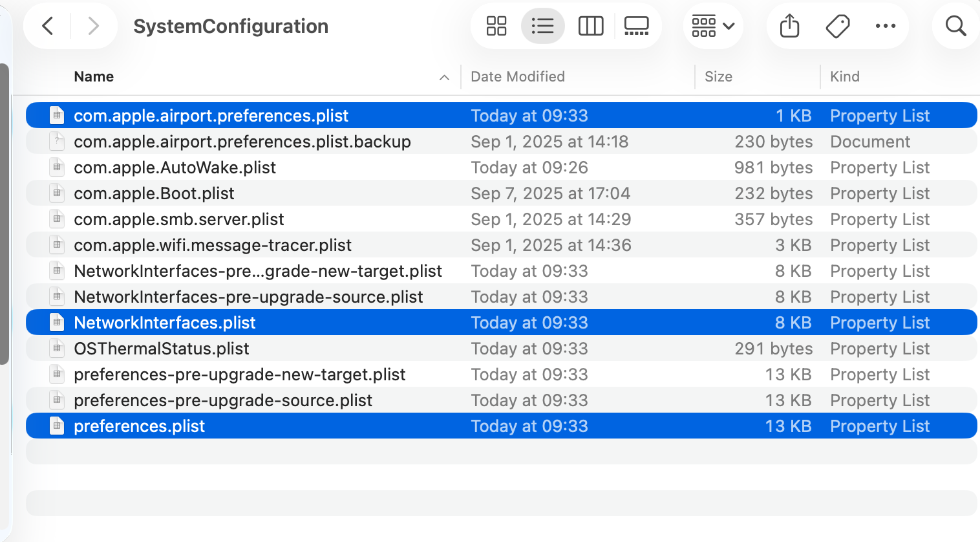Toggle sort order chevron in Name column
Screen dimensions: 980x542
pos(444,78)
